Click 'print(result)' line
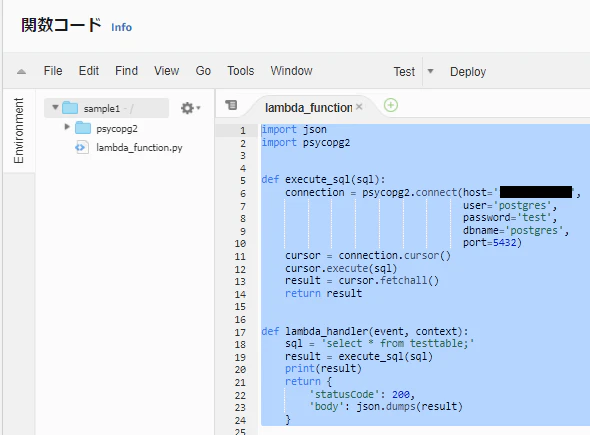 323,368
